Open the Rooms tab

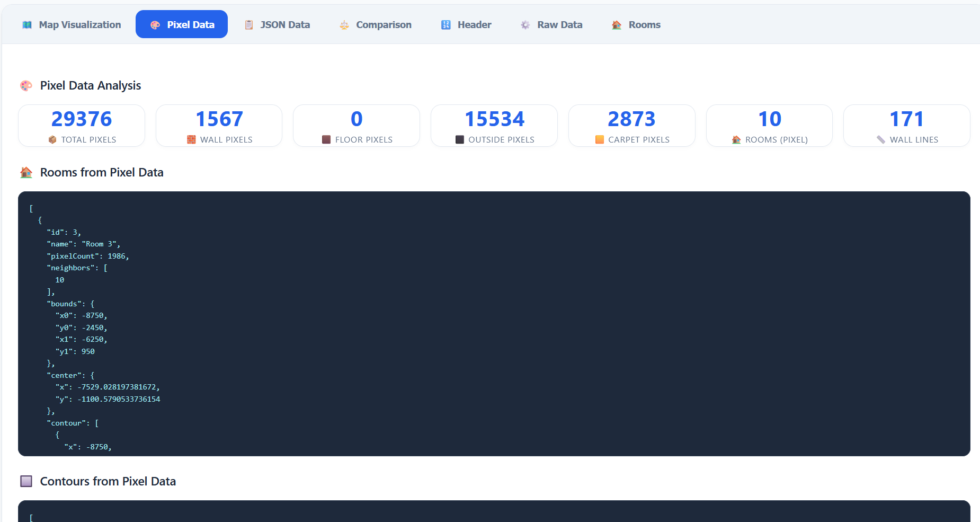[636, 24]
